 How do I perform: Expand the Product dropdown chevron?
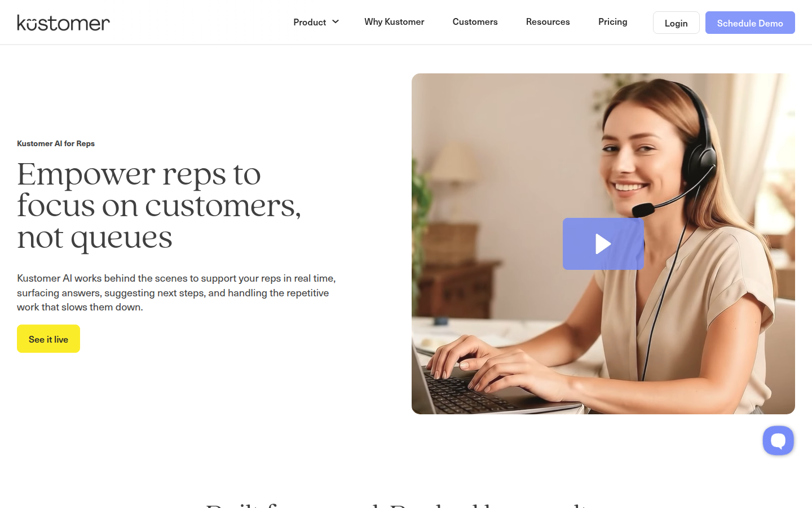point(336,21)
